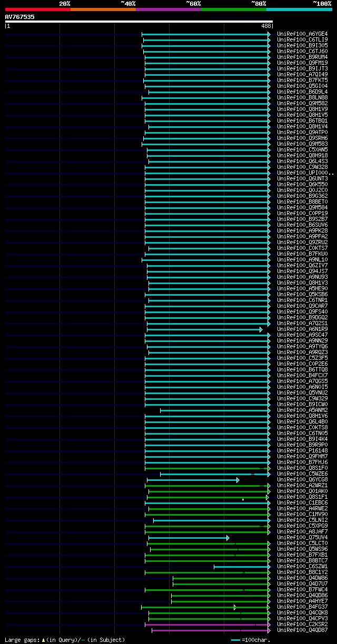
Task: Open hit UniRef100_C6TJ60
Action: click(302, 51)
